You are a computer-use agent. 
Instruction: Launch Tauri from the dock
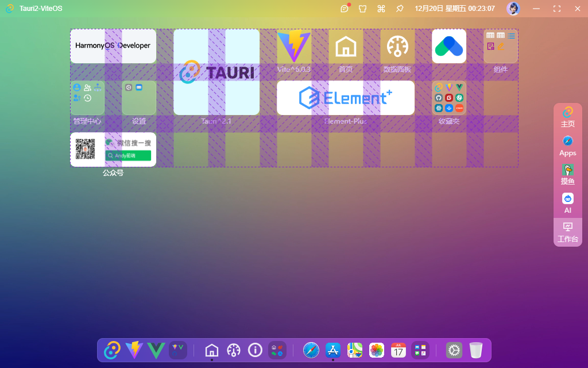(112, 350)
